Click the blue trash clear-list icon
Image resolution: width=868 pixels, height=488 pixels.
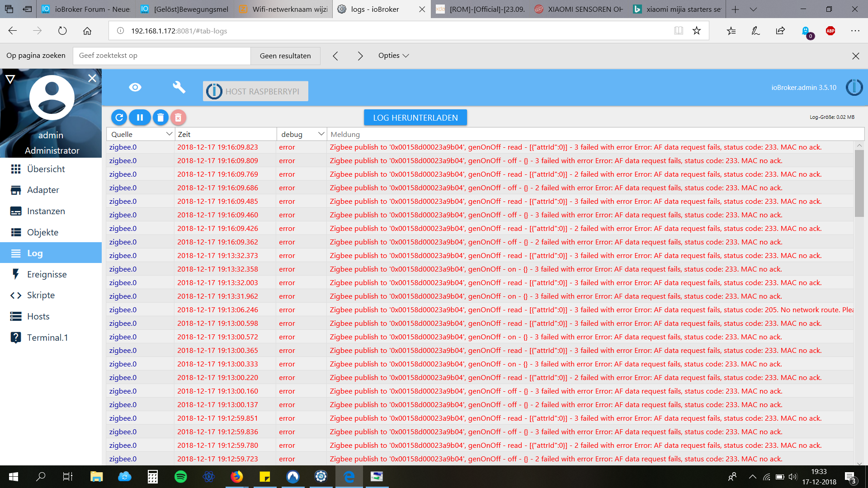(x=160, y=117)
